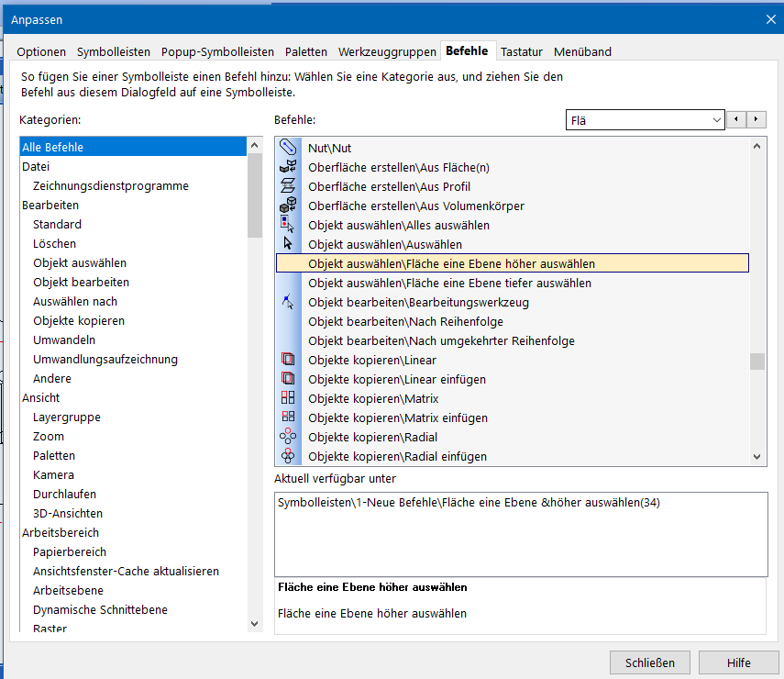This screenshot has height=679, width=784.
Task: Click the Auswählen arrow cursor icon
Action: pyautogui.click(x=288, y=244)
